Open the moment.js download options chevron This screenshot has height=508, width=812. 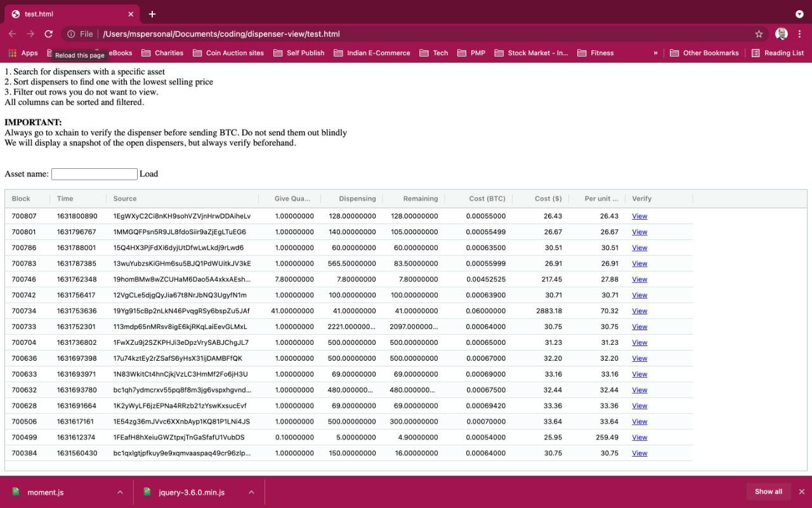point(120,492)
